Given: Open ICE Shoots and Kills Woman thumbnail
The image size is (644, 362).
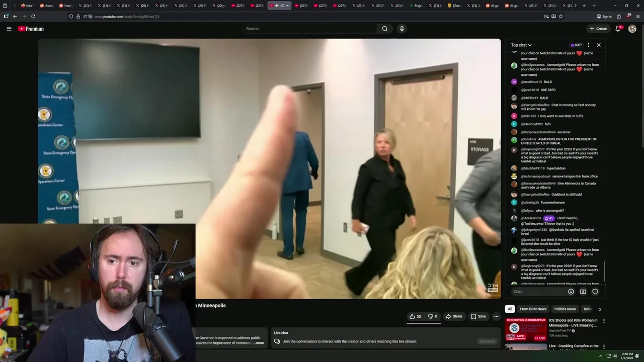Looking at the screenshot, I should (x=526, y=329).
